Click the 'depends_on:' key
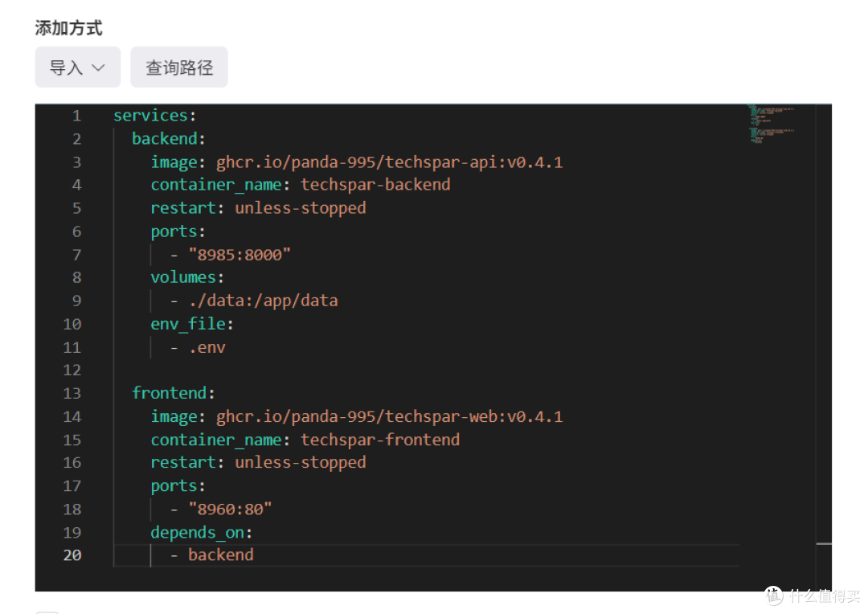The image size is (868, 614). (x=202, y=532)
